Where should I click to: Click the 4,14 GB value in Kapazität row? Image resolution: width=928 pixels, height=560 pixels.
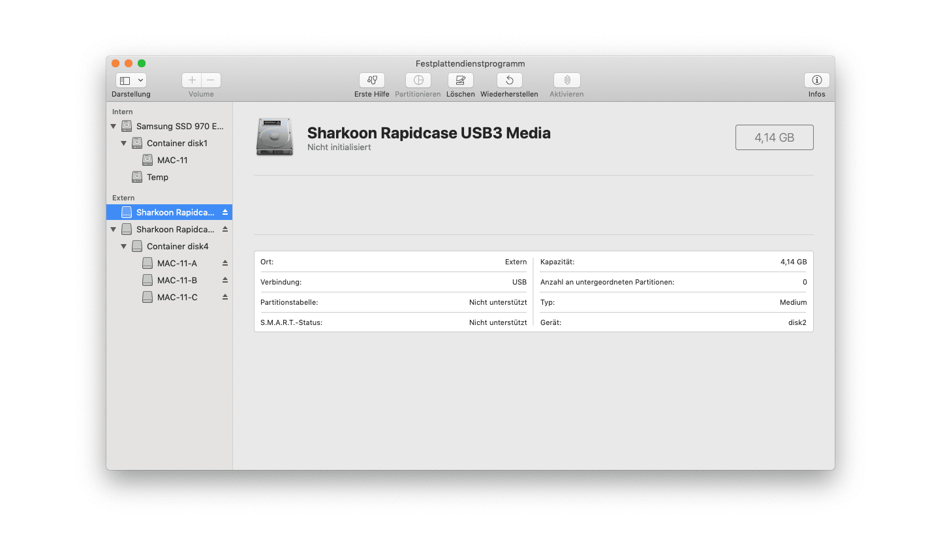click(794, 262)
